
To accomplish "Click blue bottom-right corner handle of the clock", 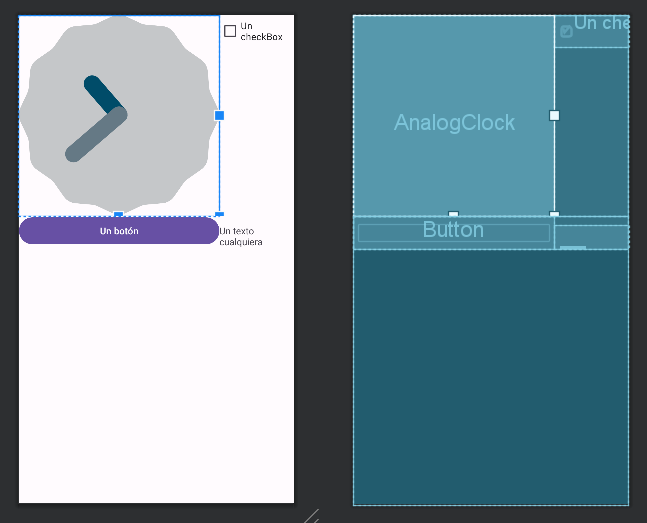I will 220,214.
